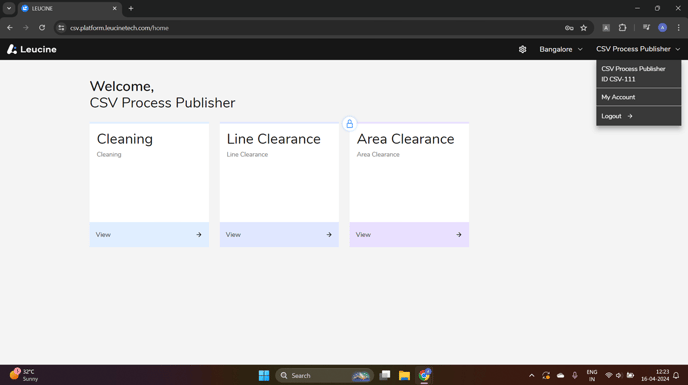Open Task View in taskbar
This screenshot has width=688, height=385.
click(385, 375)
